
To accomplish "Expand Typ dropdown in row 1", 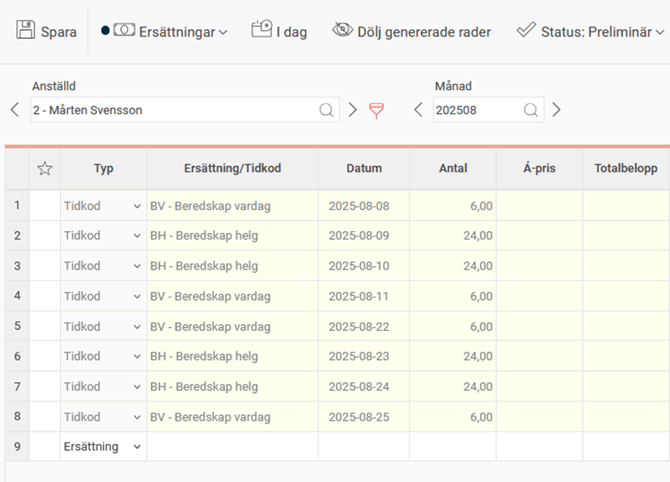I will (137, 206).
